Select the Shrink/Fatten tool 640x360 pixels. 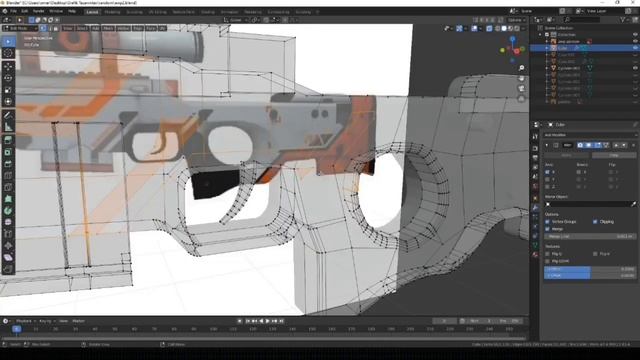click(8, 246)
